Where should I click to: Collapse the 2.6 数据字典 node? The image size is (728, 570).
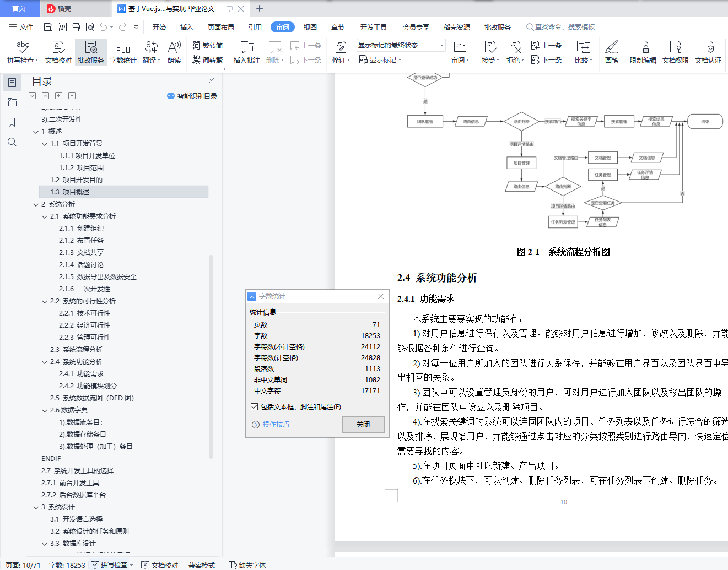click(45, 410)
